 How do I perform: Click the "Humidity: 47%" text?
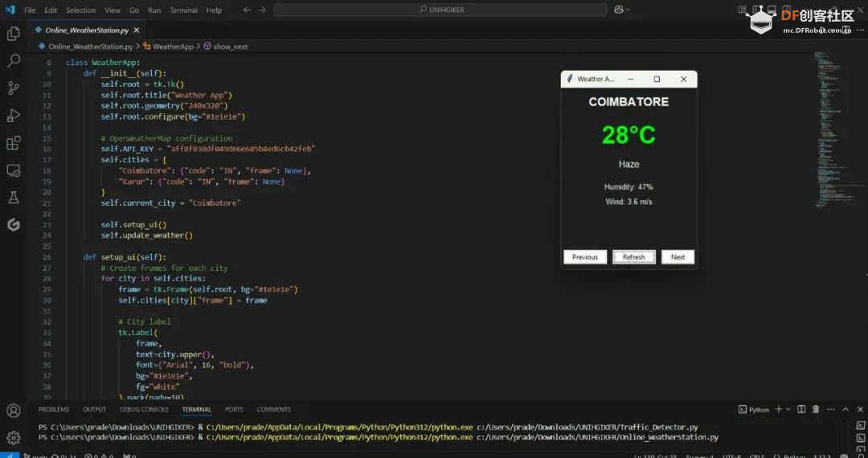(x=628, y=187)
